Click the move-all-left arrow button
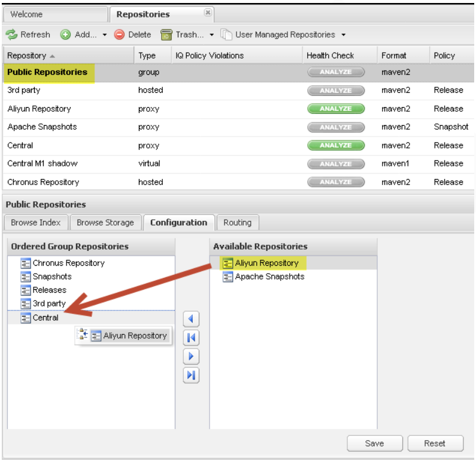The height and width of the screenshot is (461, 476). click(x=191, y=338)
